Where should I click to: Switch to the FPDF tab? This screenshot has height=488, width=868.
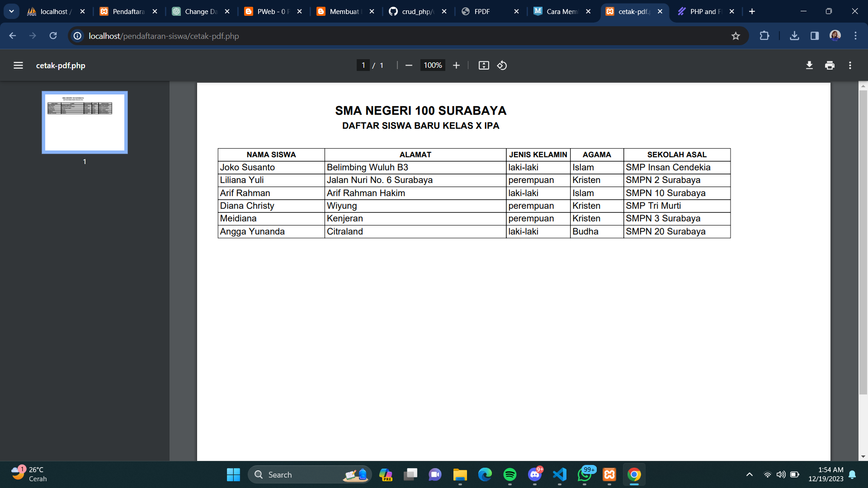click(x=482, y=11)
